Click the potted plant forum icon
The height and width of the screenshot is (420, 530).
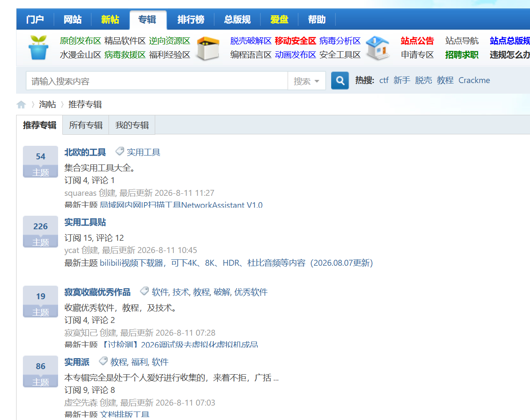pyautogui.click(x=39, y=47)
